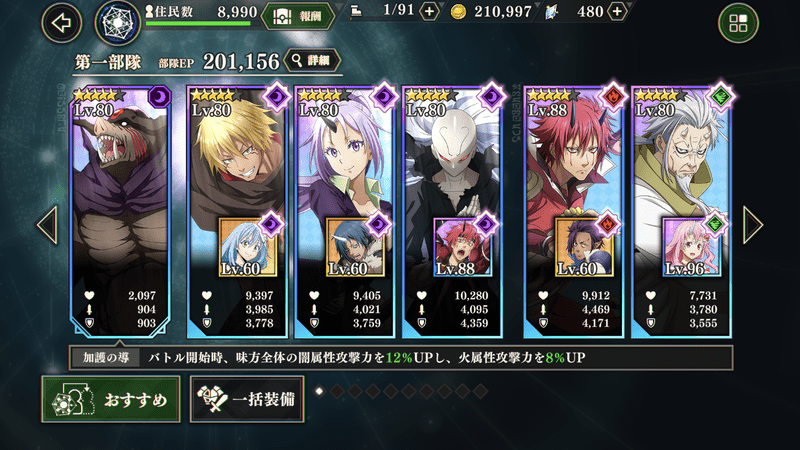800x450 pixels.
Task: Select the orc monster character card
Action: pos(120,212)
